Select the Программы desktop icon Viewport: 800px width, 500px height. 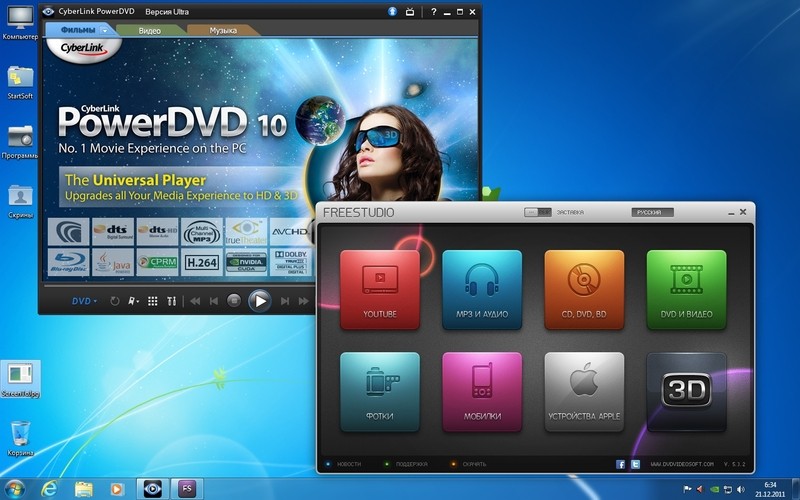pyautogui.click(x=20, y=142)
